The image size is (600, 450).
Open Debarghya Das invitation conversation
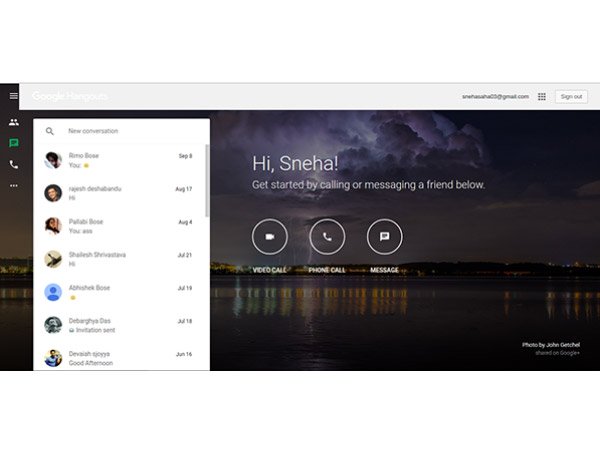tap(120, 325)
